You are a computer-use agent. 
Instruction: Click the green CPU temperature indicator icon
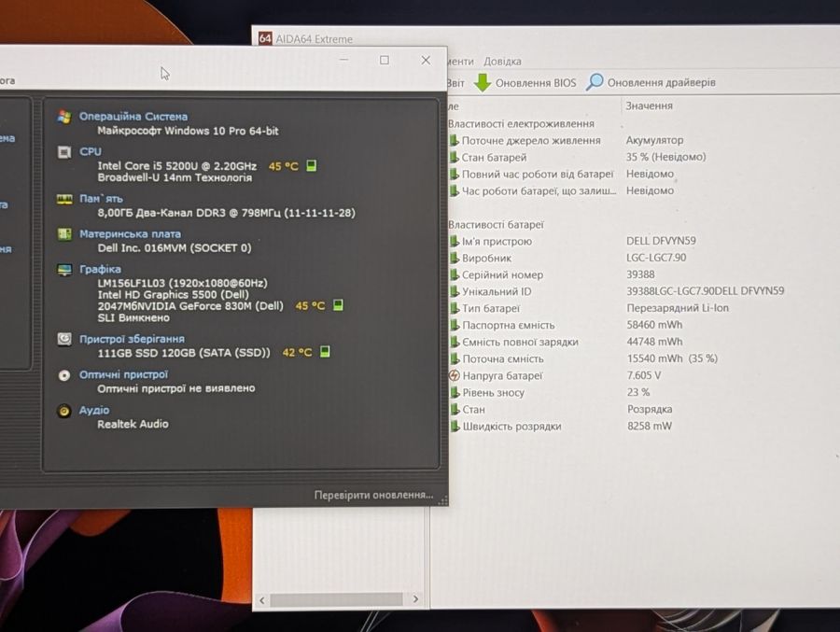[x=311, y=165]
